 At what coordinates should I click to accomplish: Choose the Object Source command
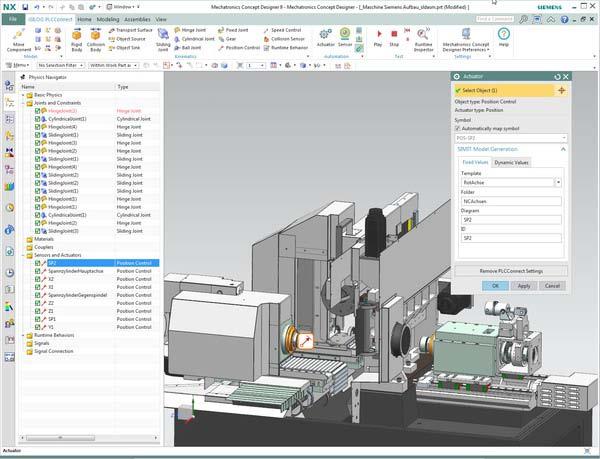tap(127, 39)
